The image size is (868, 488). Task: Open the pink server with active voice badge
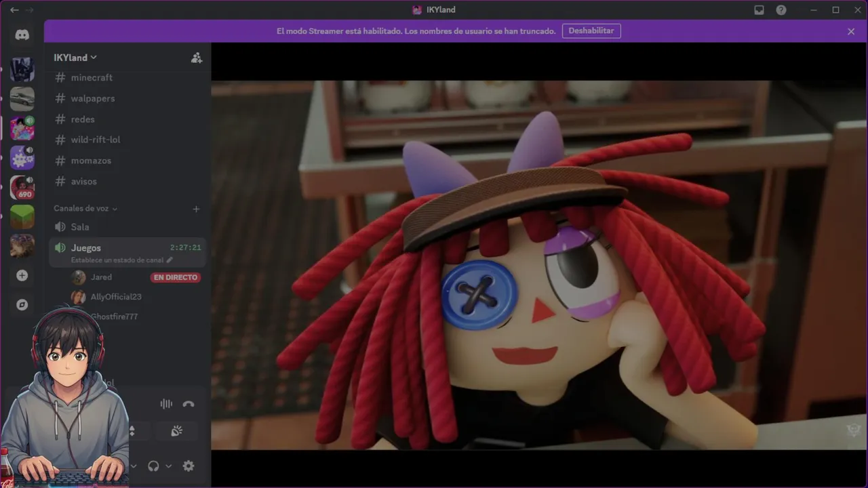[22, 128]
